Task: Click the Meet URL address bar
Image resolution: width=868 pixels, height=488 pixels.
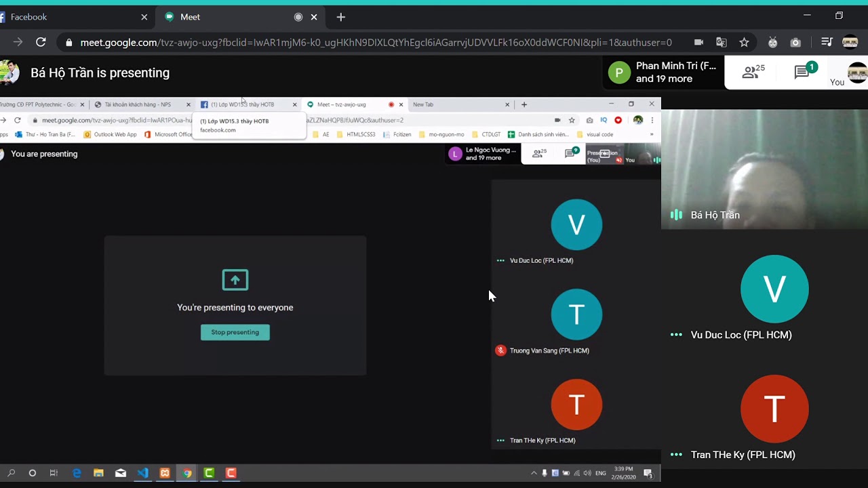Action: 376,42
